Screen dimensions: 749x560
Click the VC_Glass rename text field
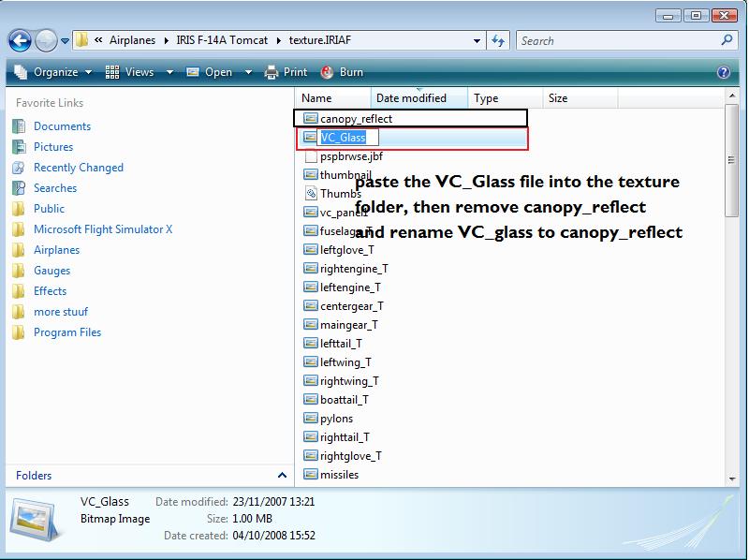tap(348, 138)
